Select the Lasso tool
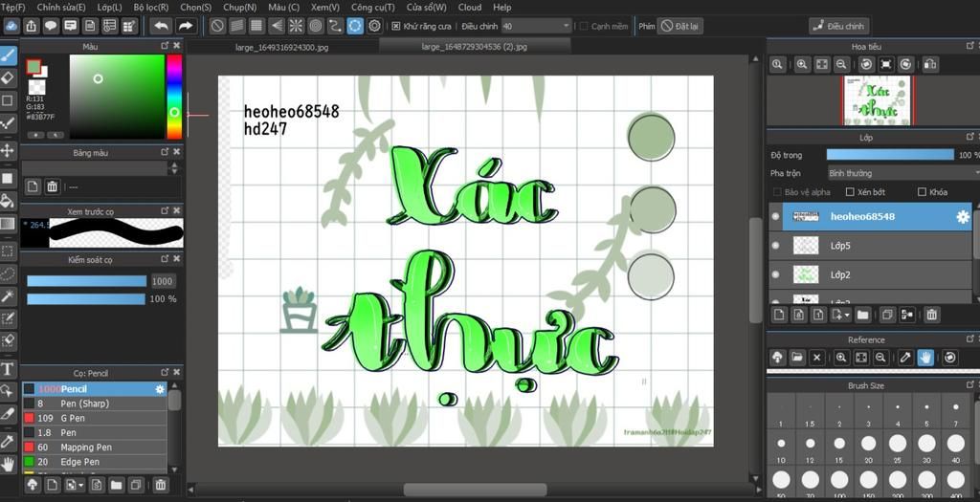Viewport: 980px width, 502px height. [8, 274]
